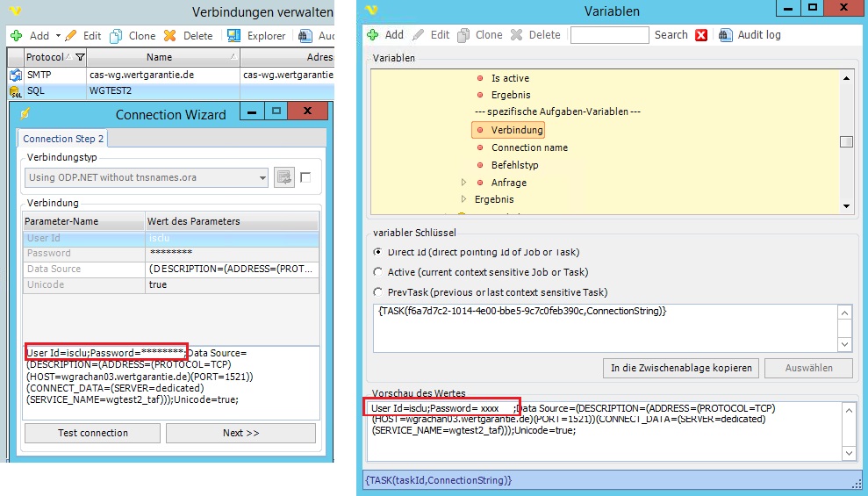Delete the selected connection entry
Viewport: 868px width, 496px height.
[188, 36]
